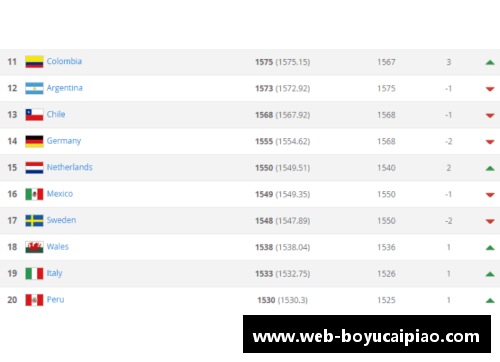Click the red down arrow for Germany

tap(490, 142)
